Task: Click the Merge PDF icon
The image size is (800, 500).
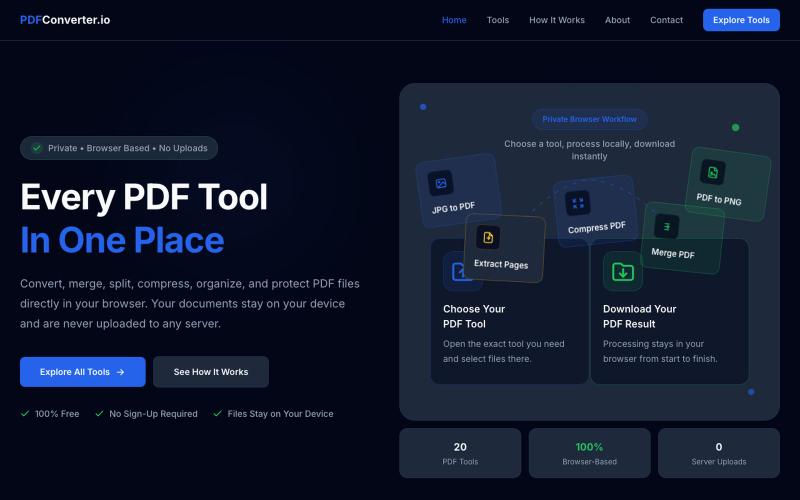Action: 666,227
